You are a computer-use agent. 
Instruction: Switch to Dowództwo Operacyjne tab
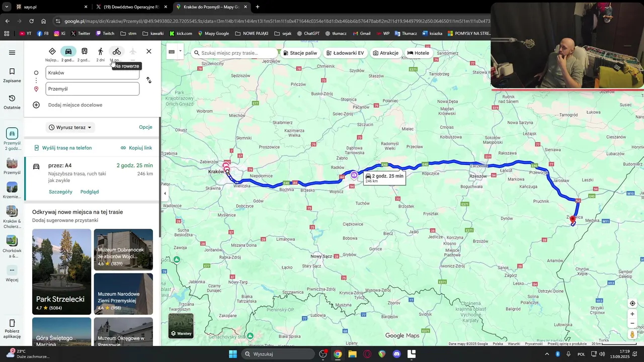pyautogui.click(x=132, y=7)
